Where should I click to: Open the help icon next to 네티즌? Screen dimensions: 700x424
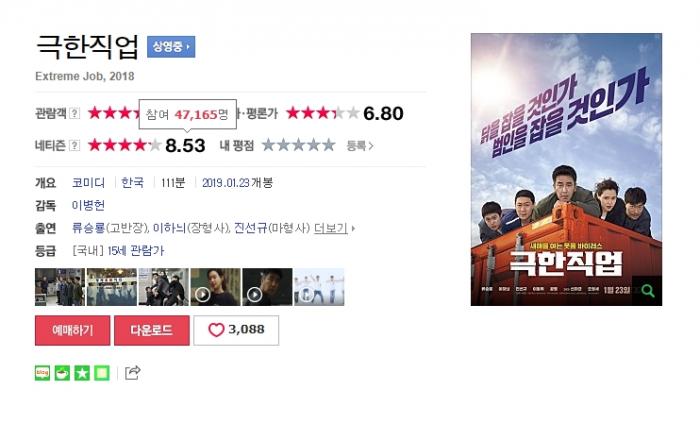75,145
